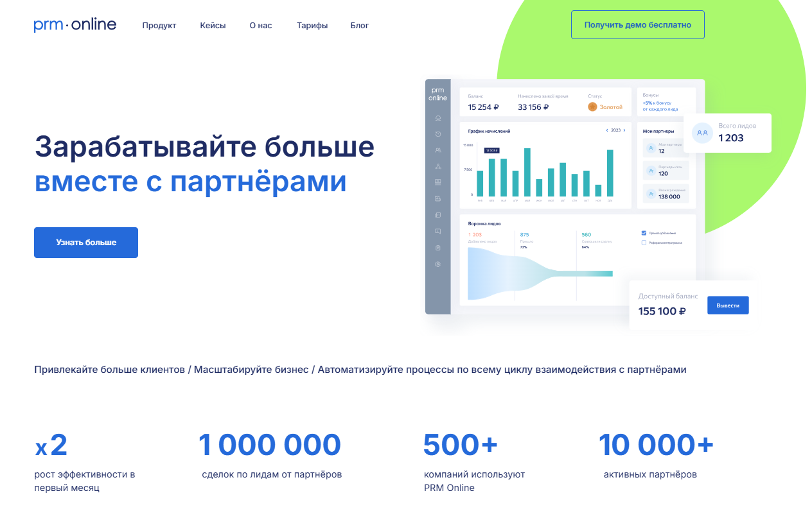The height and width of the screenshot is (525, 812).
Task: Click the headline Зарабатывайте больше
Action: click(x=204, y=147)
